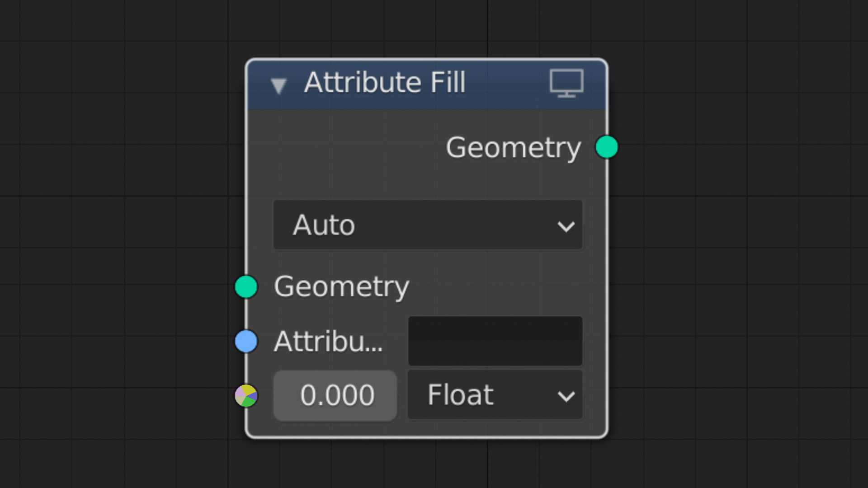Click the multicolored value input socket
Image resolution: width=868 pixels, height=488 pixels.
pos(246,396)
